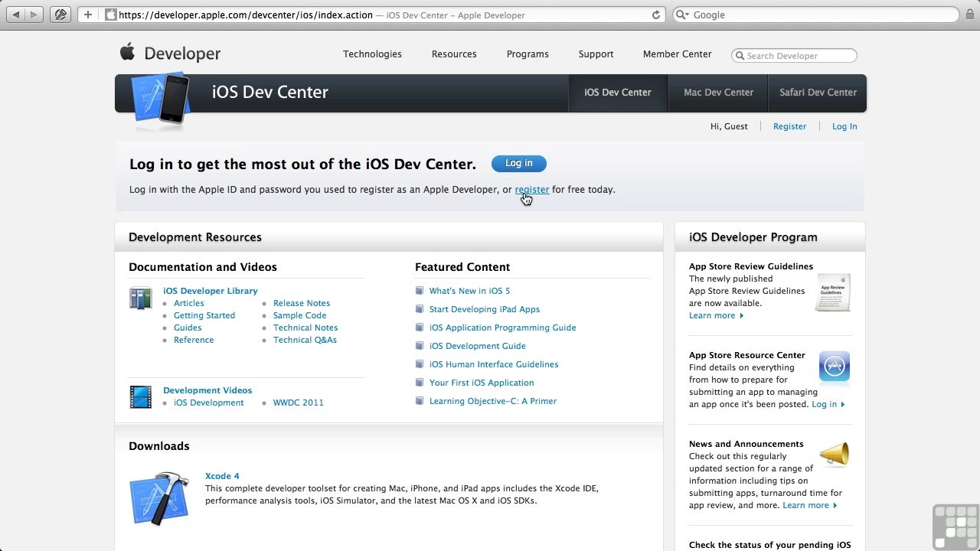
Task: Open the Reference link
Action: click(x=194, y=340)
